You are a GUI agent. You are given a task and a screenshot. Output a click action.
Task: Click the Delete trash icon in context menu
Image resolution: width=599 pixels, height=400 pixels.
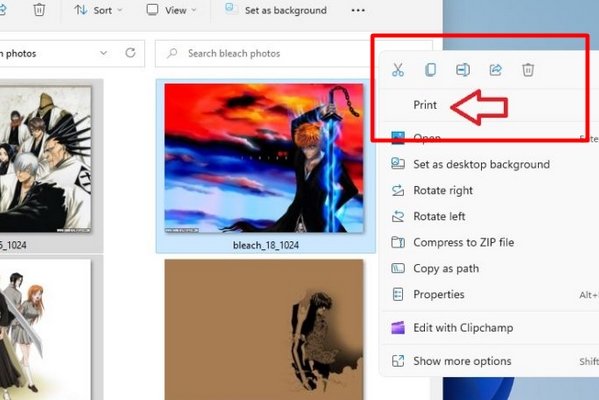528,70
